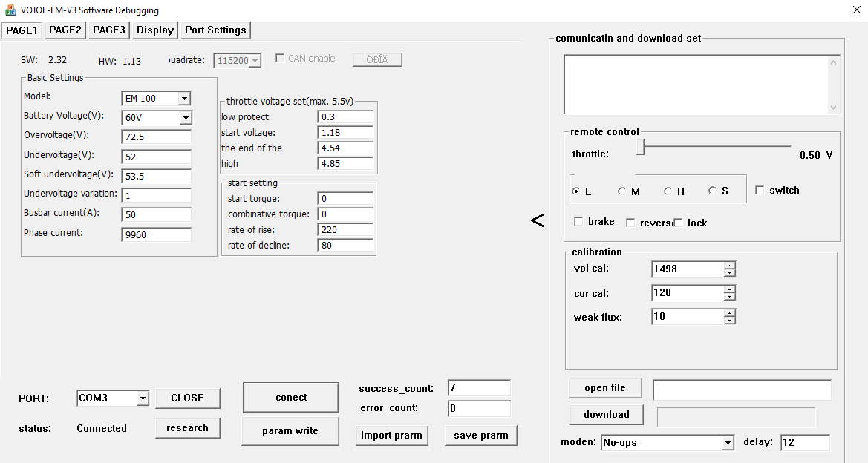This screenshot has width=868, height=463.
Task: Click the Busbar current input field
Action: pyautogui.click(x=156, y=214)
